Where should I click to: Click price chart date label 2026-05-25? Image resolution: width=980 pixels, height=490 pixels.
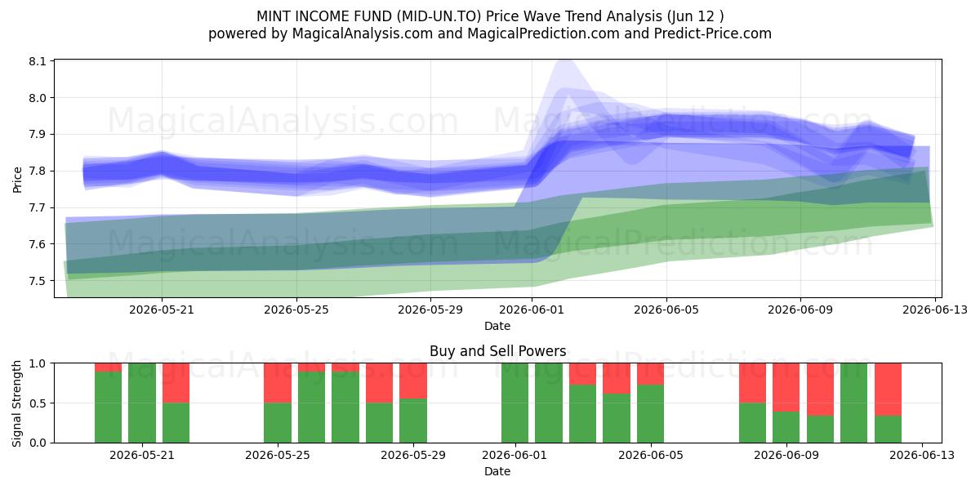pos(296,310)
